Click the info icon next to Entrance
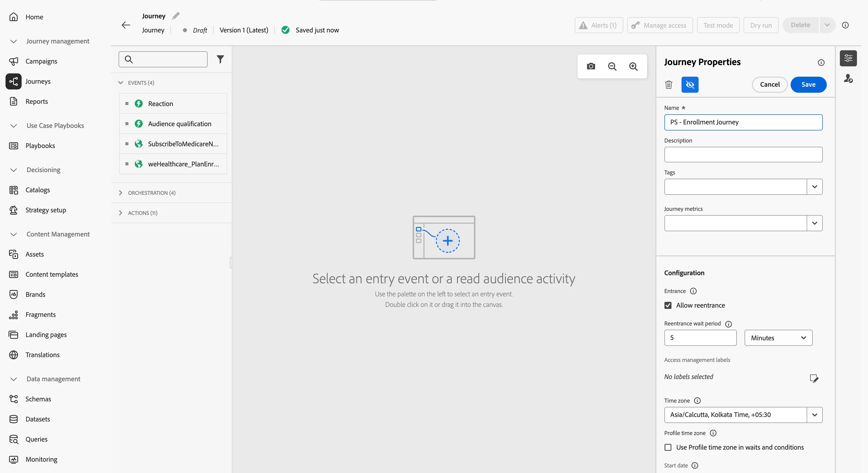This screenshot has height=473, width=868. (x=693, y=291)
